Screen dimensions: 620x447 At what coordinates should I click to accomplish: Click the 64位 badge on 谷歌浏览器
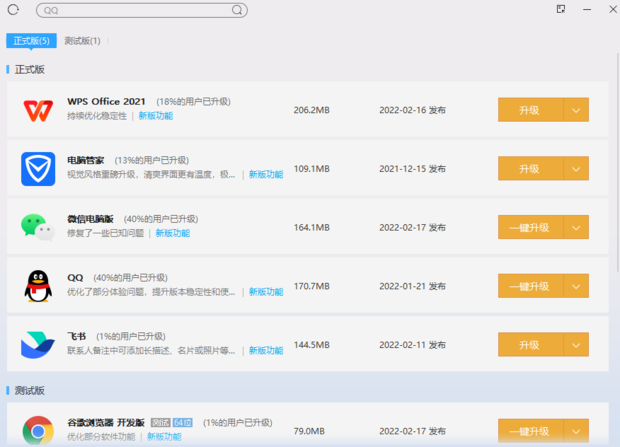[183, 422]
